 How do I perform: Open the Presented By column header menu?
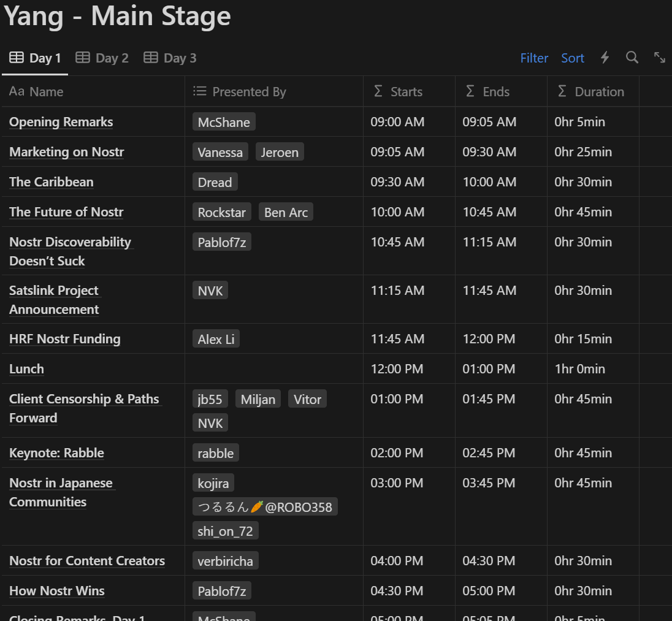click(x=249, y=92)
